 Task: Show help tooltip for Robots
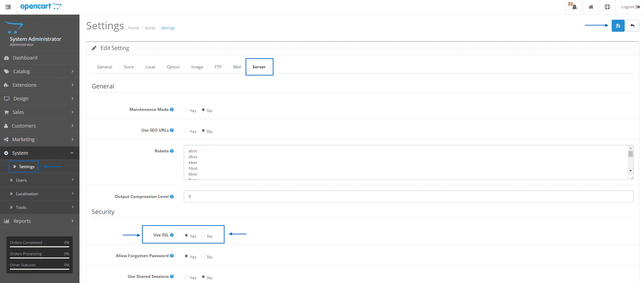172,151
